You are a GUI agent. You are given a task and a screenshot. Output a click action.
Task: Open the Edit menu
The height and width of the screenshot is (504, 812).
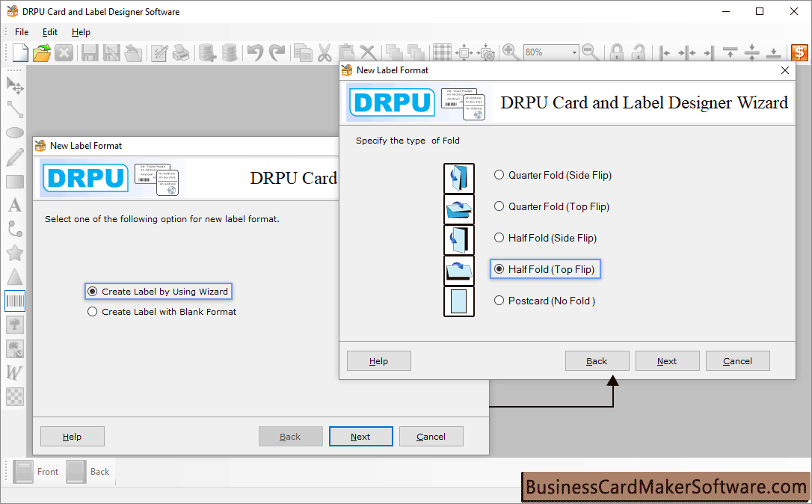(49, 32)
